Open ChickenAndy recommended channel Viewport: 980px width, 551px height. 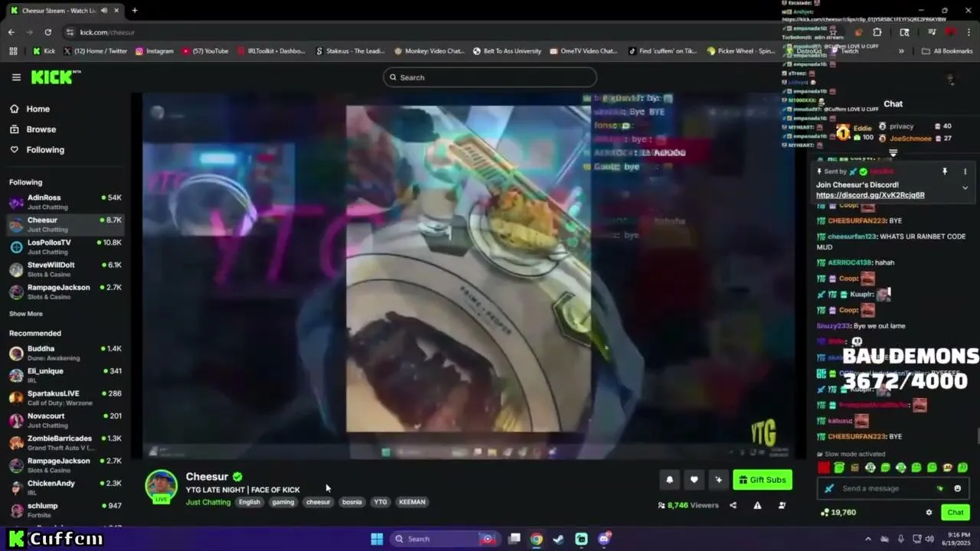coord(65,487)
